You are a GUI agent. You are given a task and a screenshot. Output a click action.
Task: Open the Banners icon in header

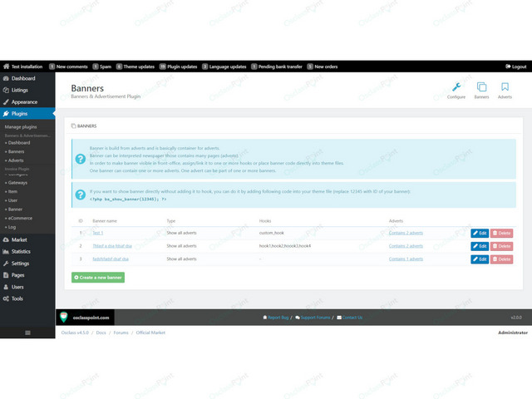point(481,91)
